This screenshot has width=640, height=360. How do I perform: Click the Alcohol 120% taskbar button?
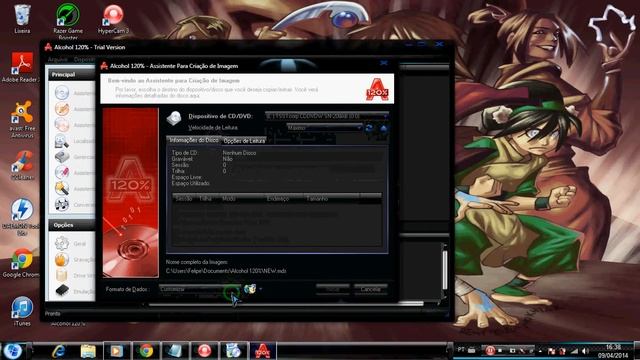[x=262, y=351]
